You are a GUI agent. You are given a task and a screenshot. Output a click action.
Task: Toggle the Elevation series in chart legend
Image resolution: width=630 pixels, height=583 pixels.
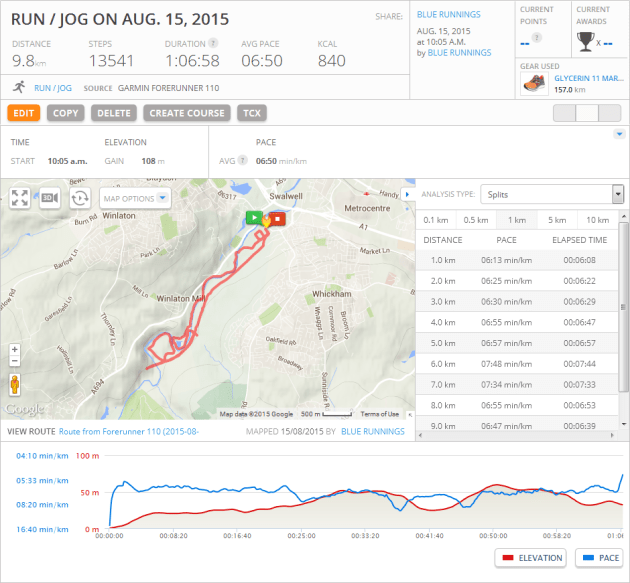click(529, 557)
